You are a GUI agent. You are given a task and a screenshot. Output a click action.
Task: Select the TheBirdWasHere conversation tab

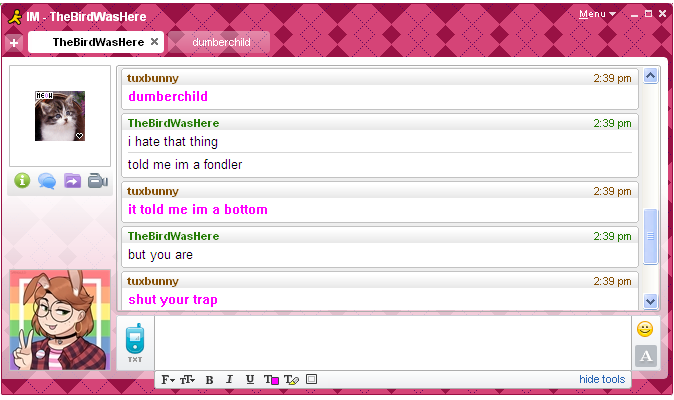tap(97, 42)
